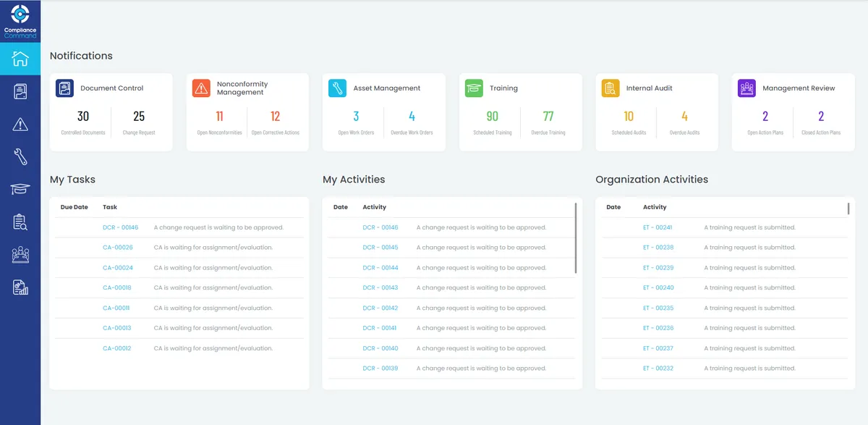This screenshot has width=868, height=425.
Task: Click the Nonconformity Management card icon
Action: pos(201,88)
